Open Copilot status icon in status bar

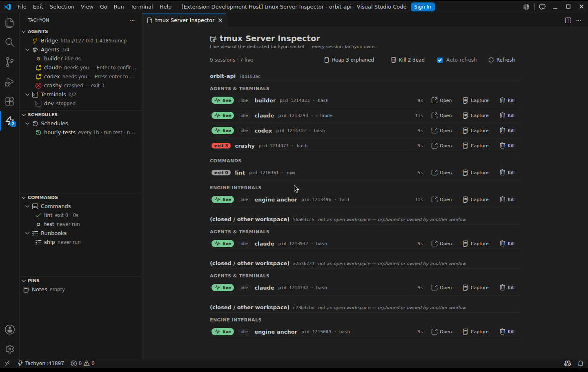point(568,363)
